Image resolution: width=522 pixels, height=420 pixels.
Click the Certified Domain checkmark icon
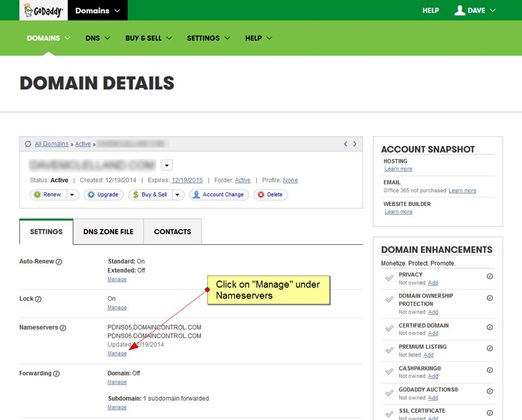pos(389,329)
